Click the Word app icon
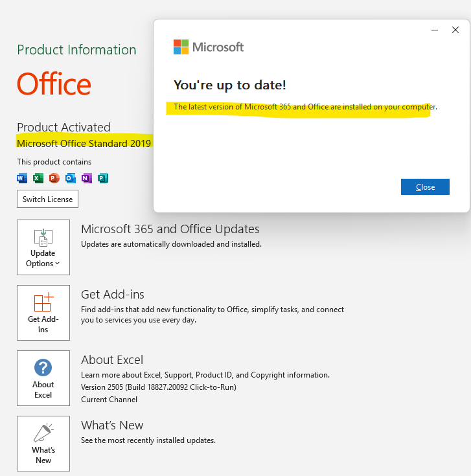471x476 pixels. tap(22, 178)
